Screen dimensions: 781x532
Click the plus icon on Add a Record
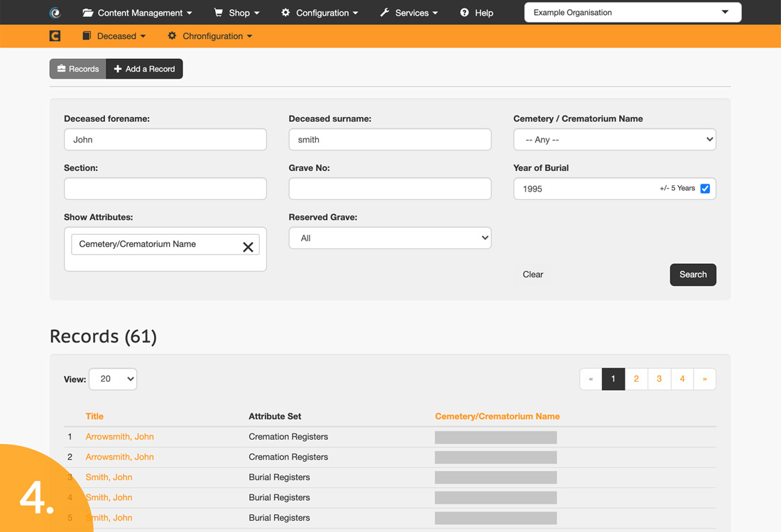coord(118,69)
